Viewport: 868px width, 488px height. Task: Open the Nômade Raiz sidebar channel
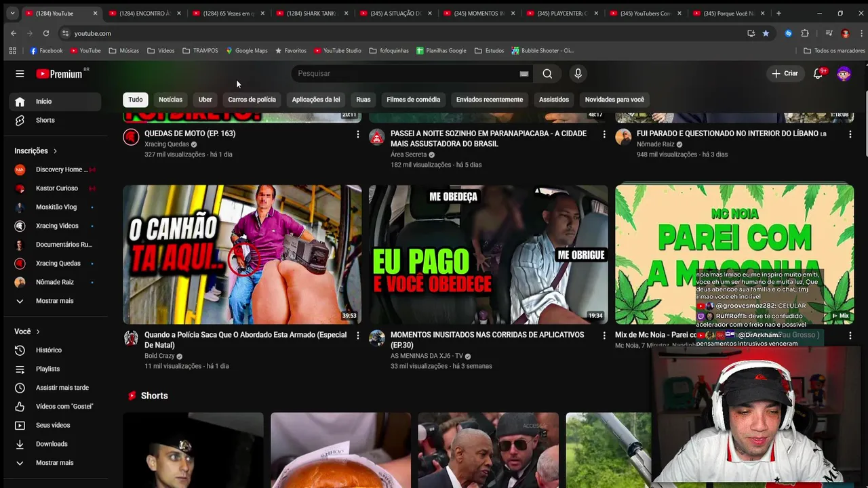pos(55,282)
